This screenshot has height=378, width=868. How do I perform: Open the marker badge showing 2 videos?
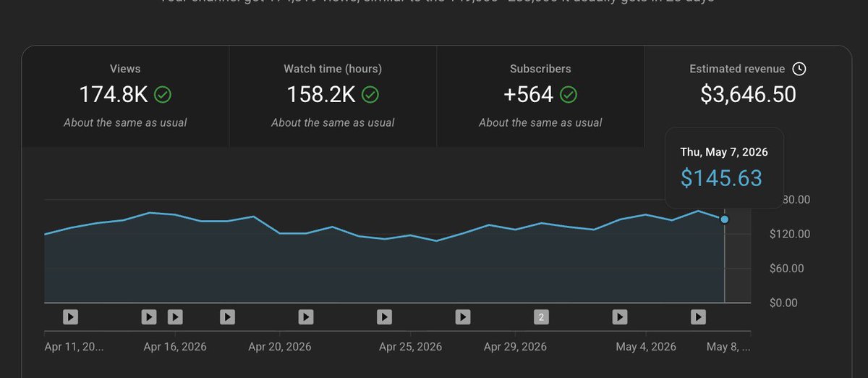tap(542, 316)
